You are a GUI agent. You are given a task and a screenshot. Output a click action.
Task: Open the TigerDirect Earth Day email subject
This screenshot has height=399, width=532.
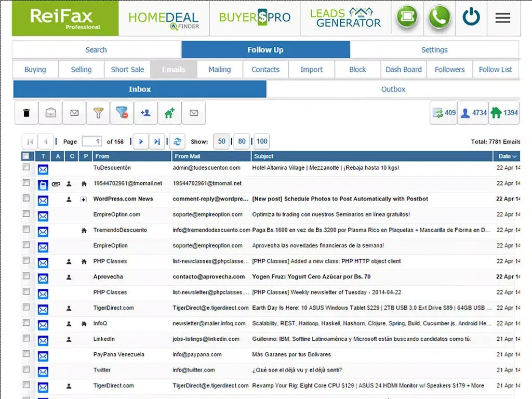click(371, 308)
